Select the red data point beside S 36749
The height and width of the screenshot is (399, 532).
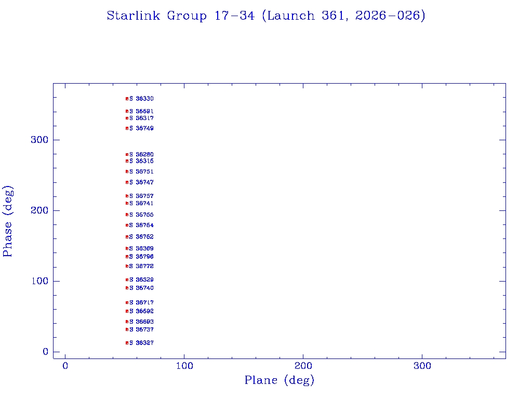pyautogui.click(x=127, y=128)
